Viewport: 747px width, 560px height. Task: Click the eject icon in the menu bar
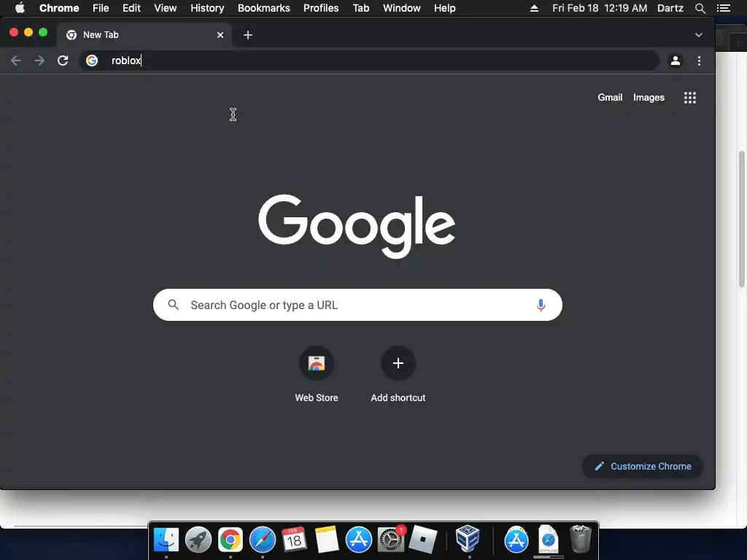point(534,8)
